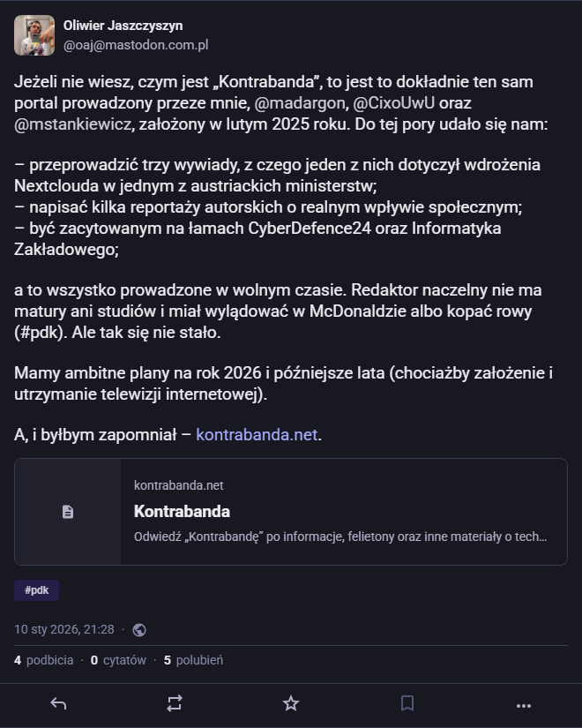
Task: View the 4 podbicia boosts list
Action: pyautogui.click(x=43, y=660)
